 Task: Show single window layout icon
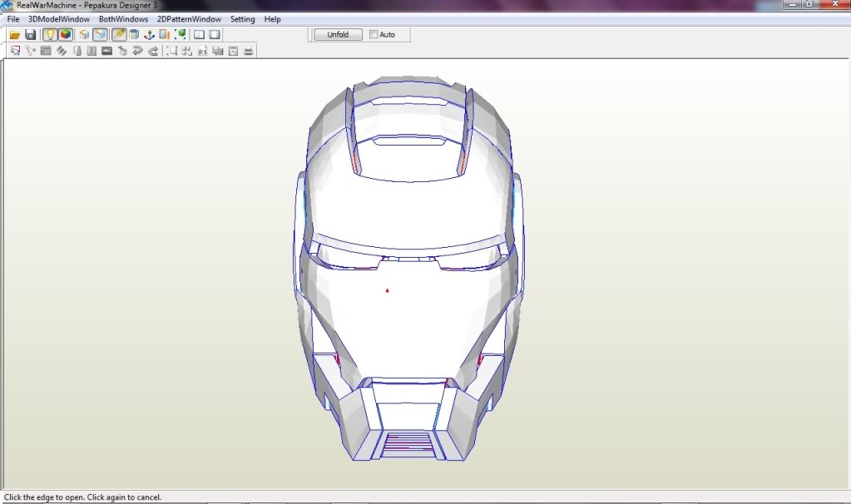(x=215, y=35)
